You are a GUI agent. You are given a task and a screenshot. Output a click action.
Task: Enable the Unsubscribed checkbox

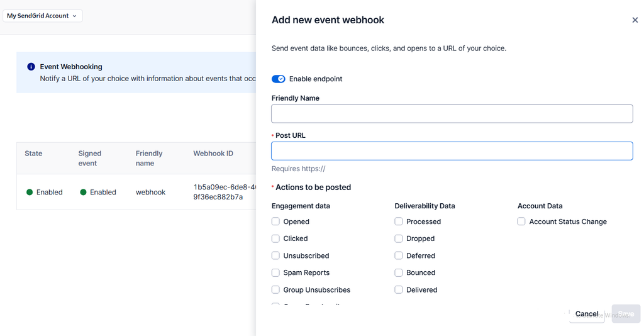coord(275,255)
